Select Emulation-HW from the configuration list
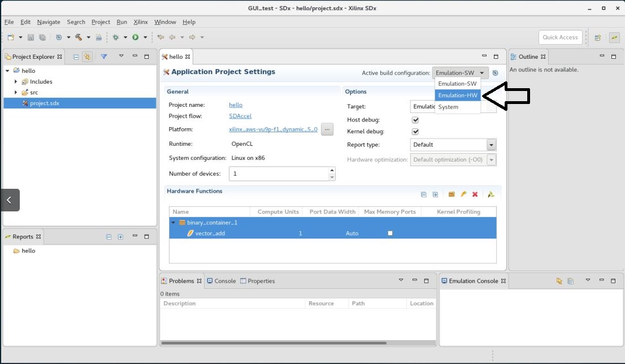Image resolution: width=625 pixels, height=364 pixels. (458, 96)
